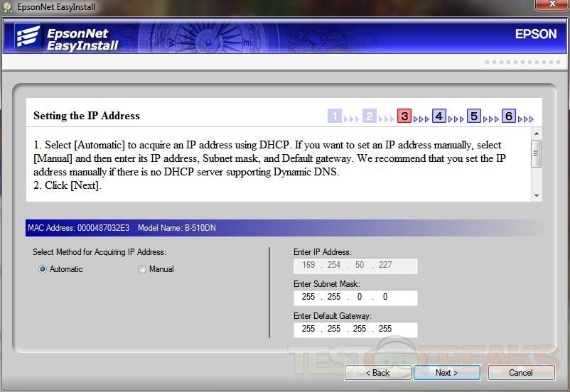Screen dimensions: 570x392
Task: Click step 5 indicator box
Action: [x=474, y=116]
